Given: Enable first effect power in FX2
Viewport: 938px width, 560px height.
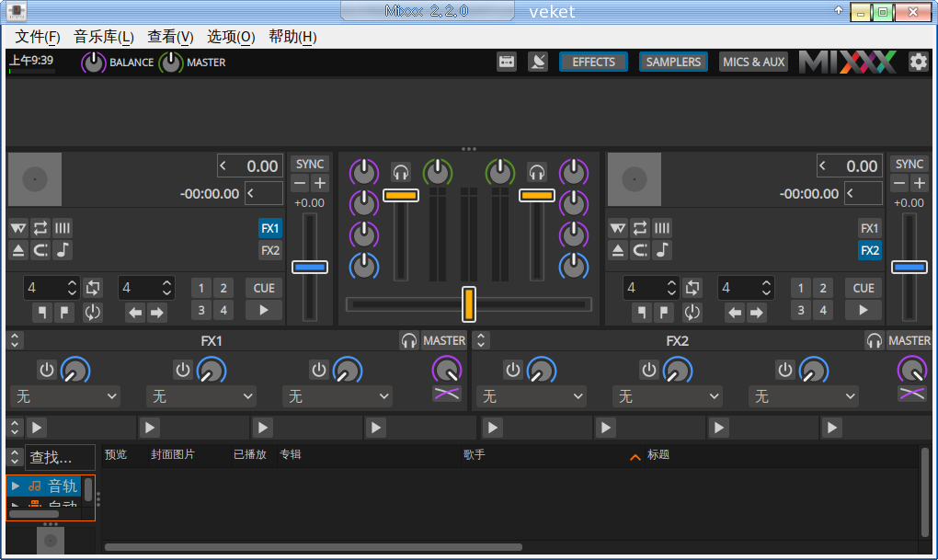Looking at the screenshot, I should (x=512, y=370).
